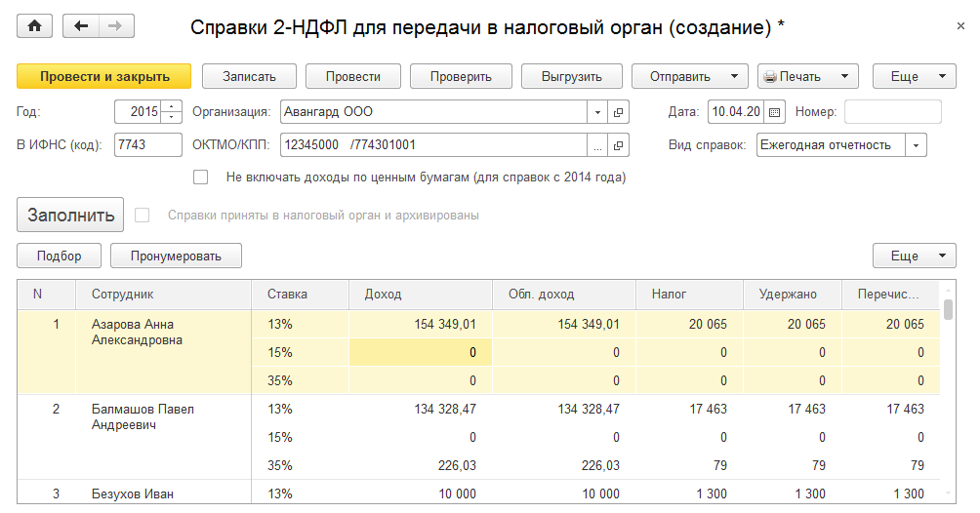Screen dimensions: 980x513
Task: Expand the Вид справок dropdown
Action: [x=916, y=145]
